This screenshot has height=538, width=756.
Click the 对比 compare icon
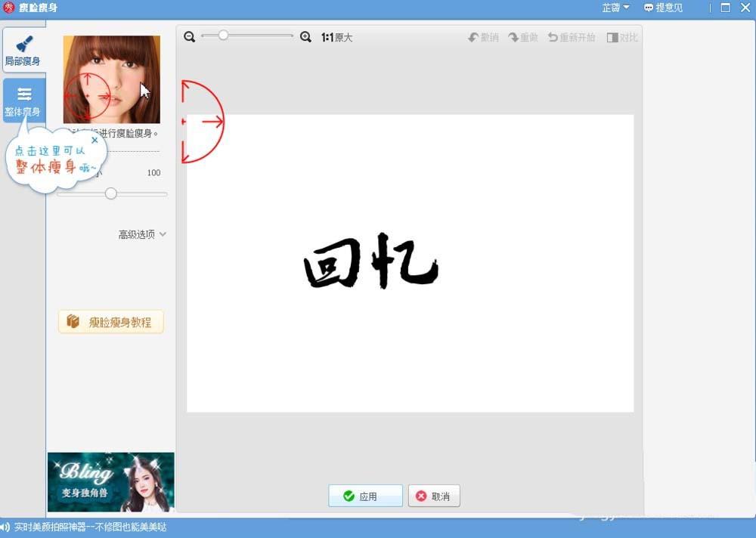(x=621, y=36)
